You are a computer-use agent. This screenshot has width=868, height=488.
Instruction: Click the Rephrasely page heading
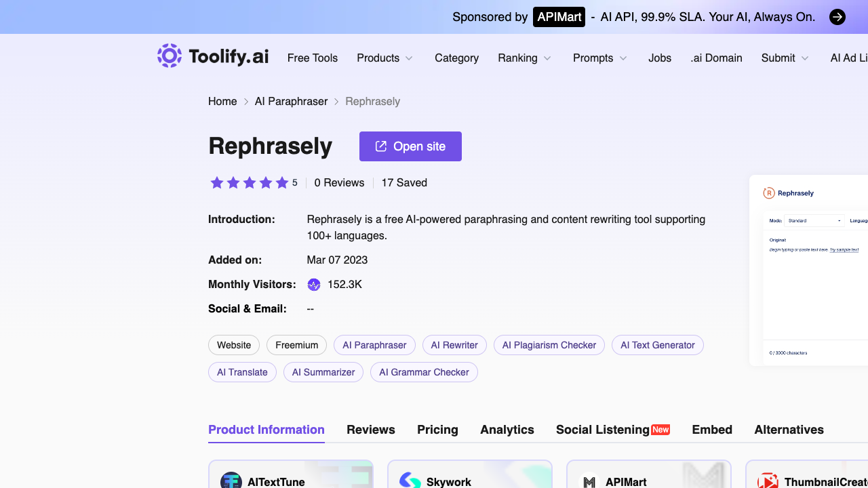tap(270, 146)
